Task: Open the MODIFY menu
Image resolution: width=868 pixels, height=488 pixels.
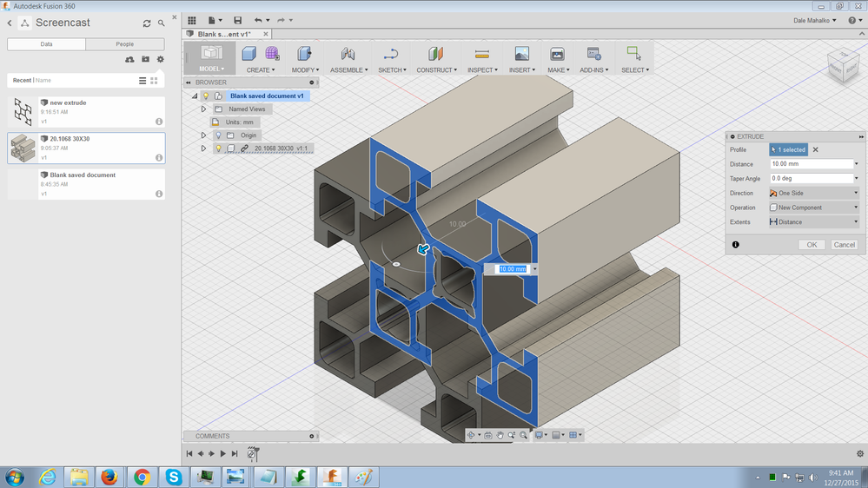Action: pos(304,69)
